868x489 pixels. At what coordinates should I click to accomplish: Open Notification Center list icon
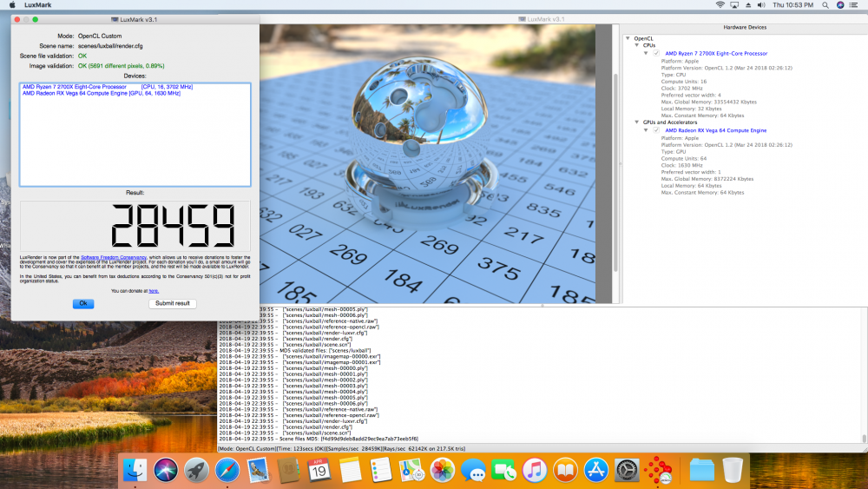click(853, 5)
